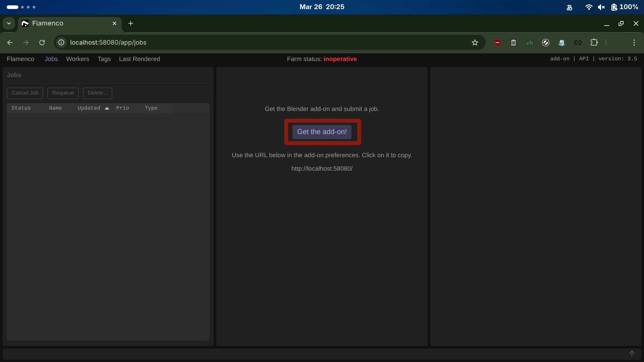Viewport: 644px width, 362px height.
Task: Click the blue cube extension icon
Action: click(562, 43)
